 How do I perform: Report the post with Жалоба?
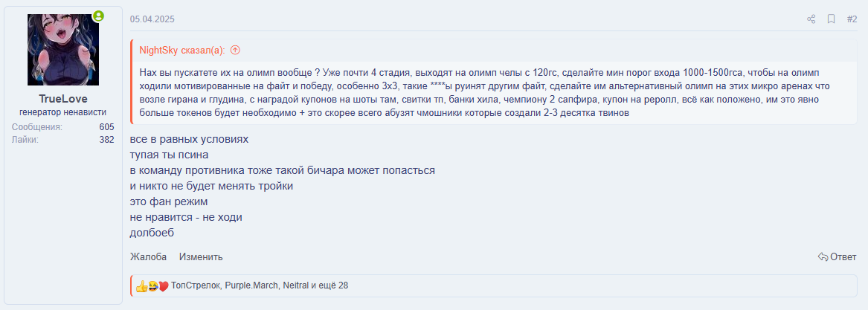148,257
